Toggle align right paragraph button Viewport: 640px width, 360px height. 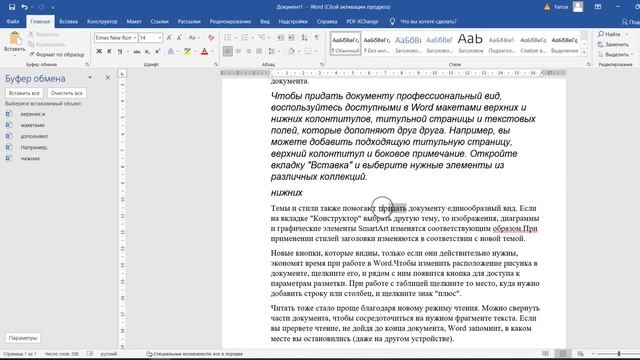249,51
